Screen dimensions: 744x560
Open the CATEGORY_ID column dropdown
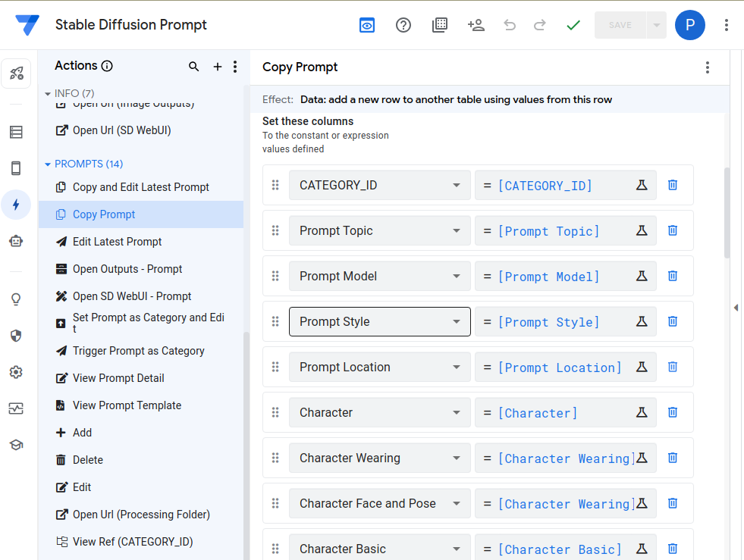pos(380,185)
